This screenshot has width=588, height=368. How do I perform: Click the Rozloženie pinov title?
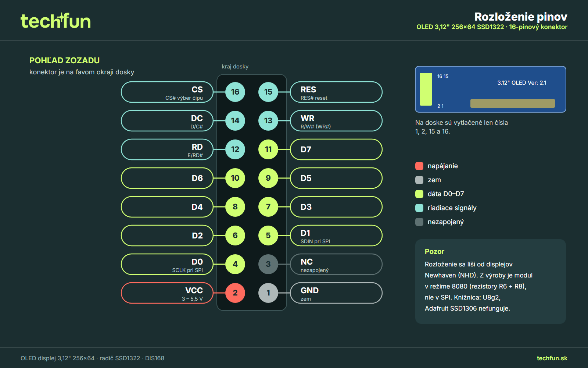click(521, 17)
